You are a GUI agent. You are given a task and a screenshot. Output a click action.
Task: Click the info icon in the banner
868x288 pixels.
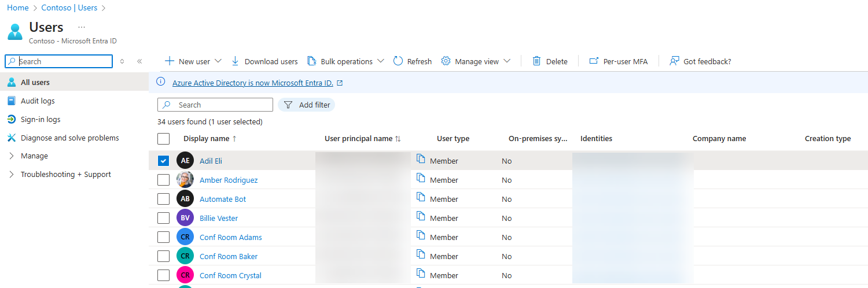click(x=161, y=82)
